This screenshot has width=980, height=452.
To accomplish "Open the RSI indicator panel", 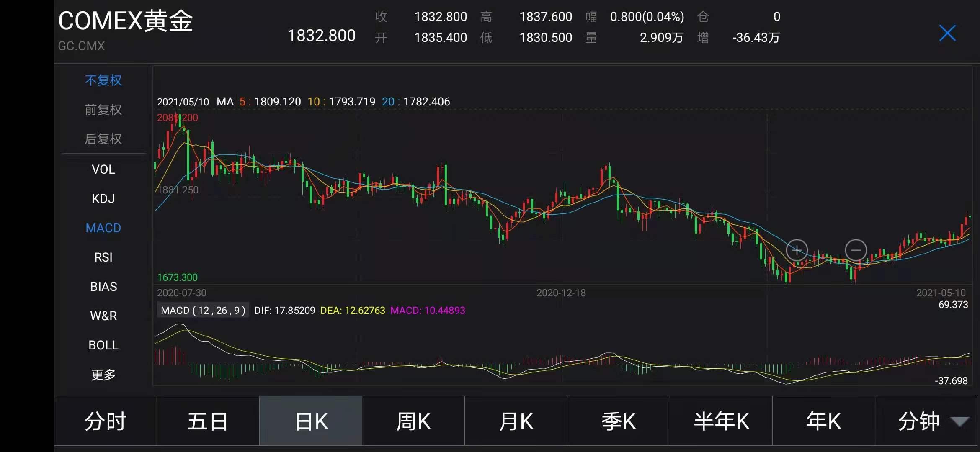I will click(103, 257).
